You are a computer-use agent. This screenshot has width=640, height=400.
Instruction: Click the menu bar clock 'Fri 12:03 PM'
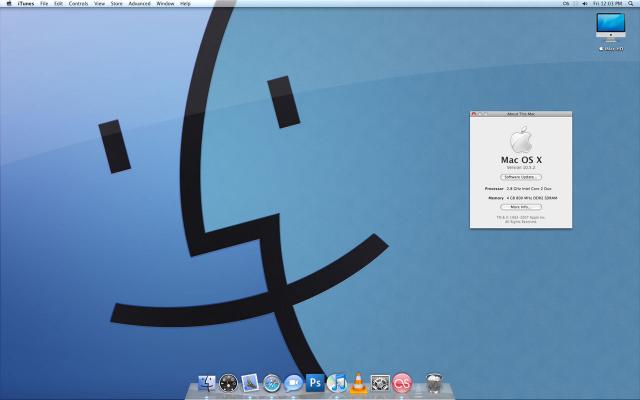click(x=608, y=4)
